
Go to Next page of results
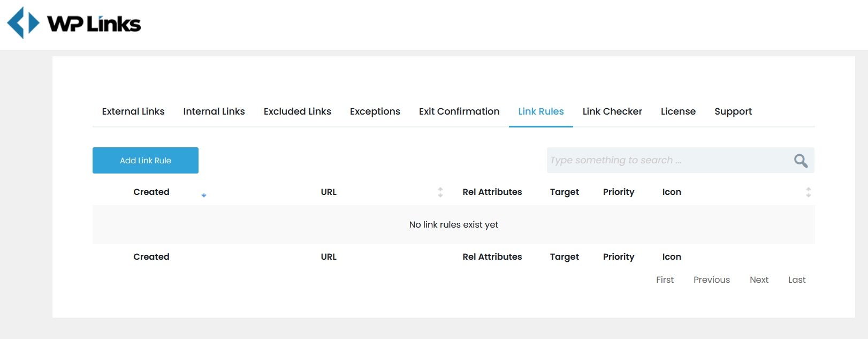(759, 280)
